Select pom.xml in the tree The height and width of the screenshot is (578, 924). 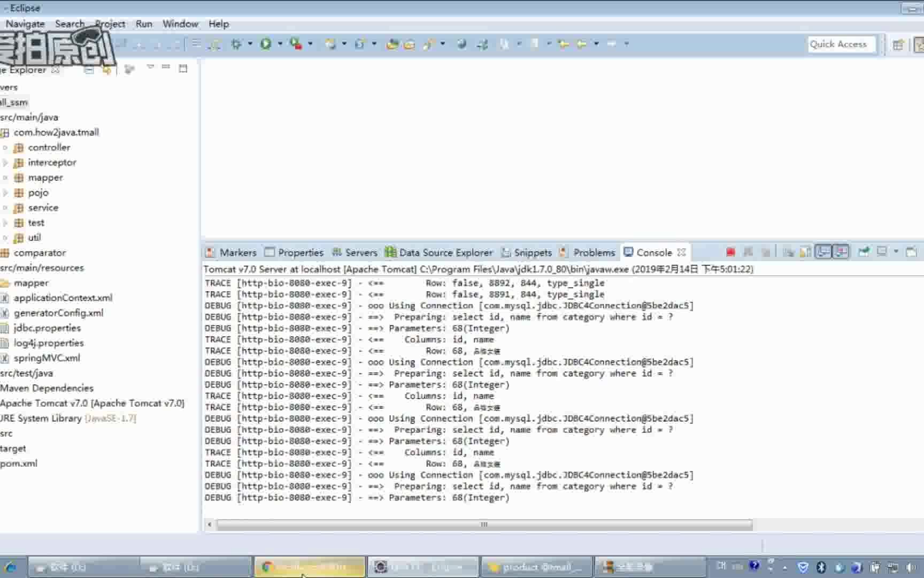(19, 463)
